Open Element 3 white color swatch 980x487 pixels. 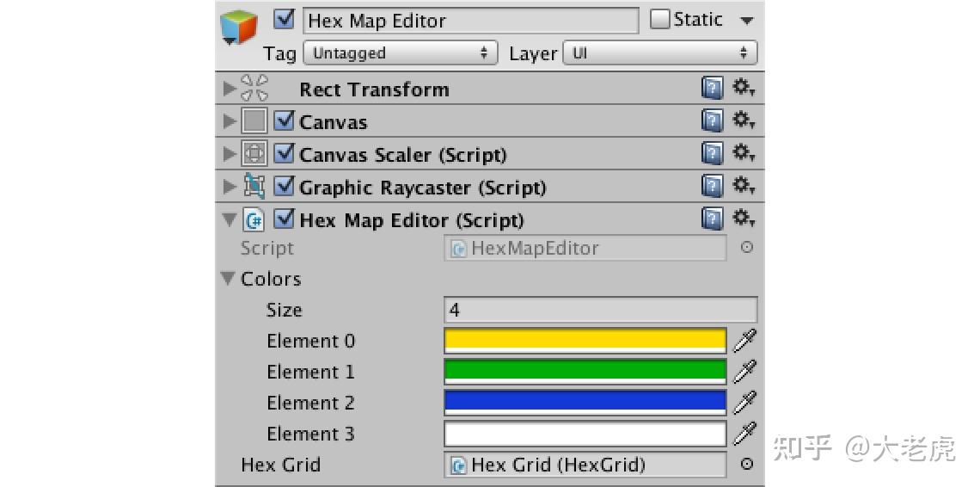(585, 434)
